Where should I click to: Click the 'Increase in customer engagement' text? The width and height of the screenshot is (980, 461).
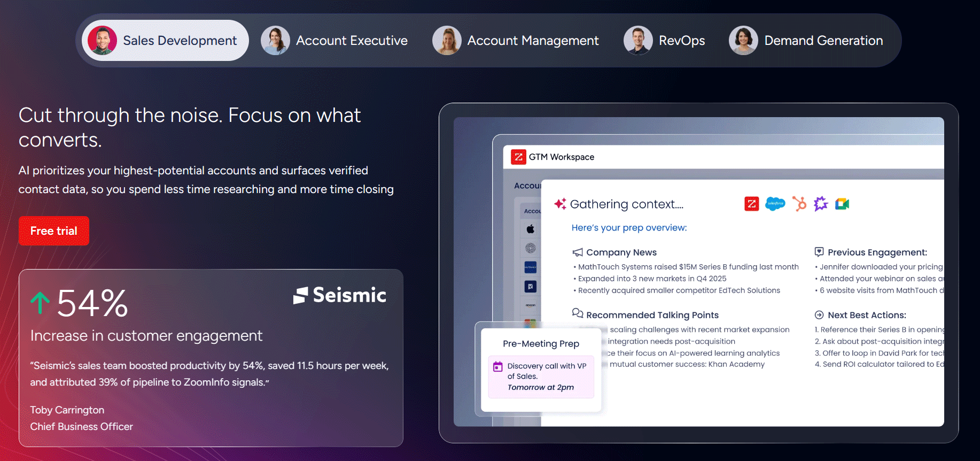point(146,336)
